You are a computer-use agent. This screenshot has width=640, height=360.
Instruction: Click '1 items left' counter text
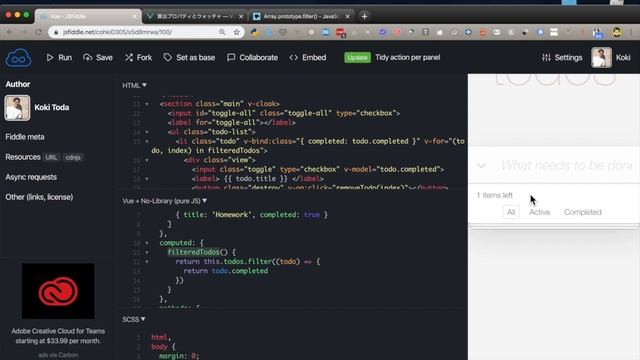tap(494, 195)
